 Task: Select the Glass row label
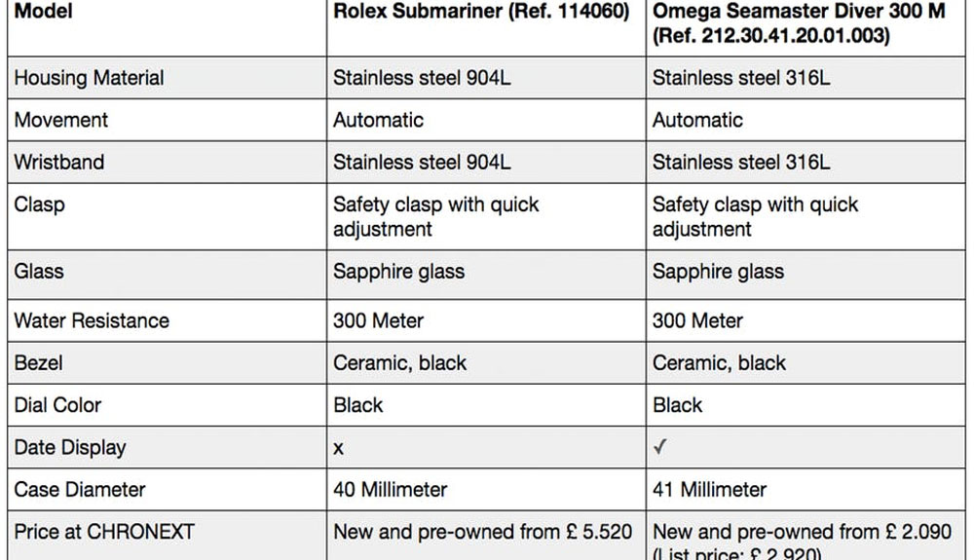pyautogui.click(x=39, y=272)
